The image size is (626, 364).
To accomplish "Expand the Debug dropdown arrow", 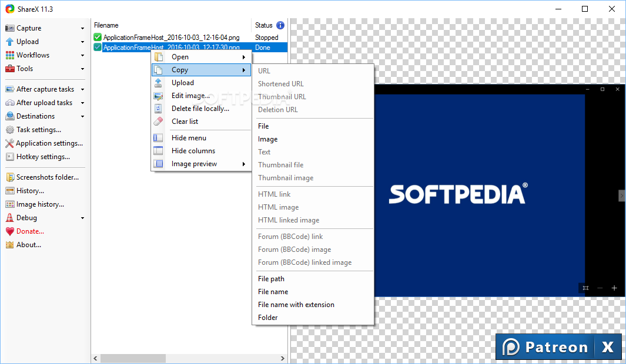I will pos(83,218).
